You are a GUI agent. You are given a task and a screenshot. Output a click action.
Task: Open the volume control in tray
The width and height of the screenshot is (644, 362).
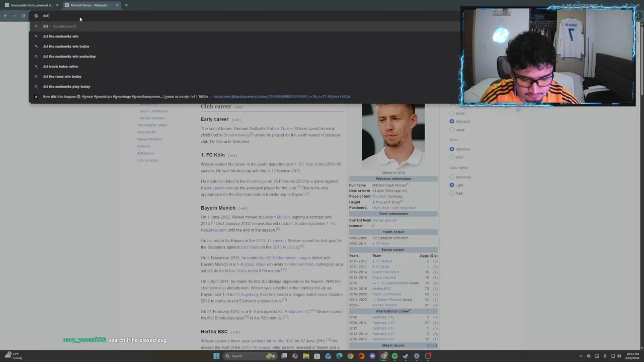pyautogui.click(x=619, y=356)
